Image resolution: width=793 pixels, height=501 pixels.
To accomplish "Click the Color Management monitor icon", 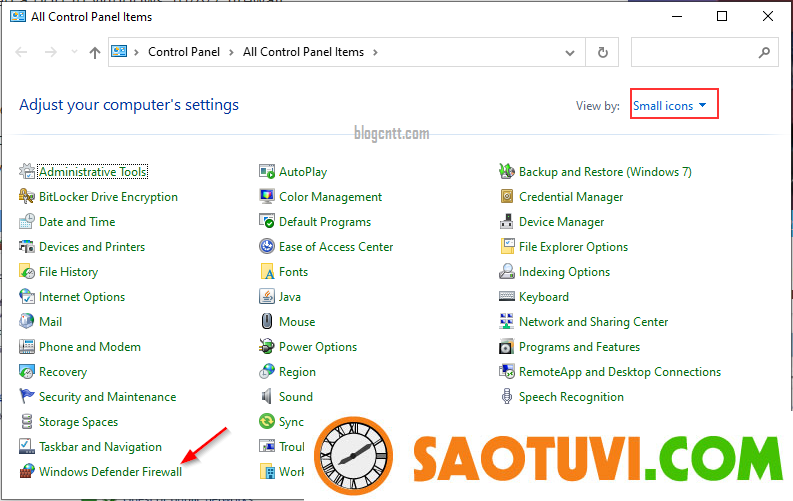I will pos(267,197).
